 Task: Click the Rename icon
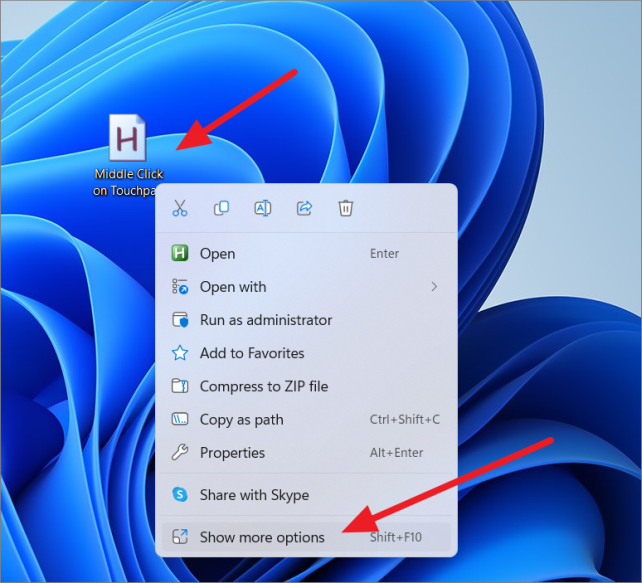(x=263, y=208)
